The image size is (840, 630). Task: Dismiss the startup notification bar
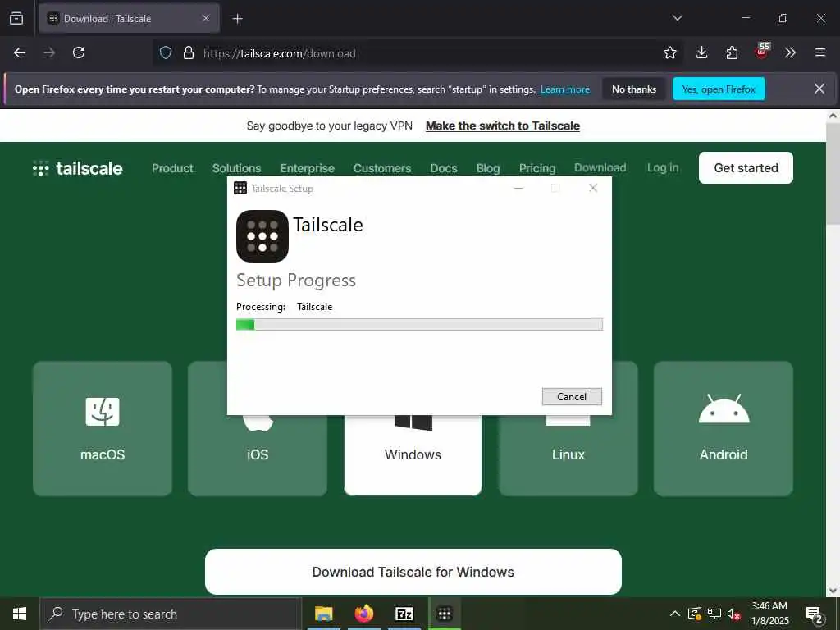tap(819, 89)
